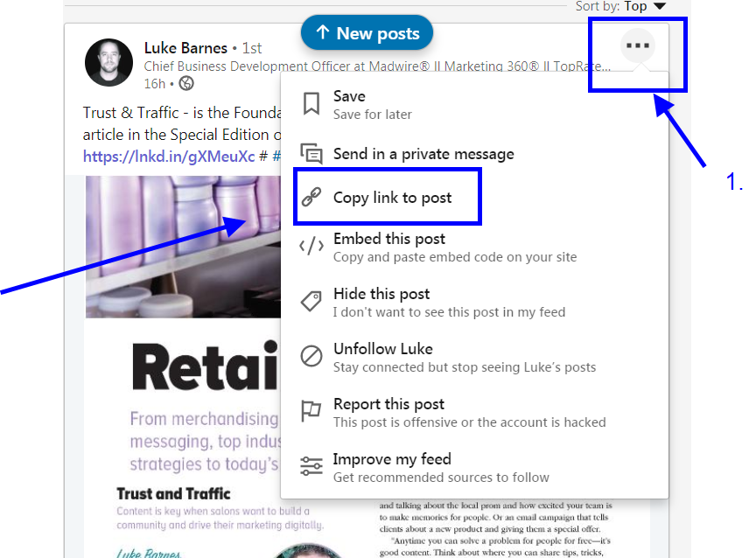Select Report this post
756x558 pixels.
[x=469, y=413]
